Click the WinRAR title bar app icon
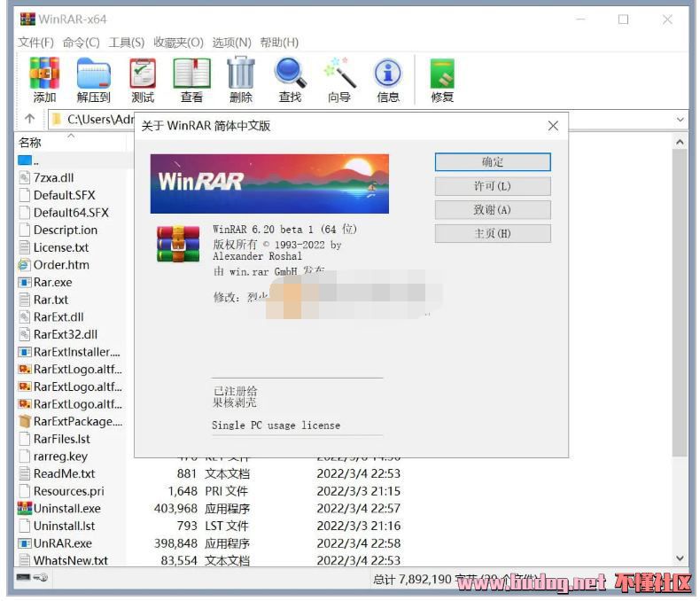This screenshot has width=700, height=601. click(x=27, y=20)
